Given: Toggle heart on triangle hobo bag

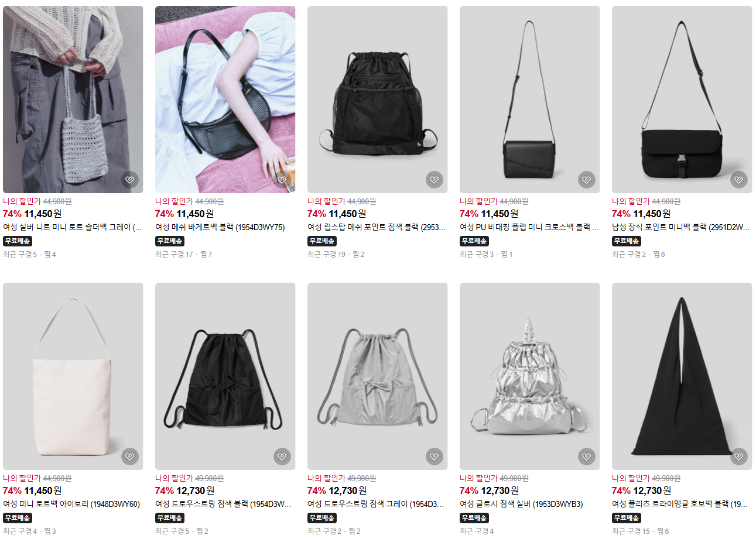Looking at the screenshot, I should 739,457.
